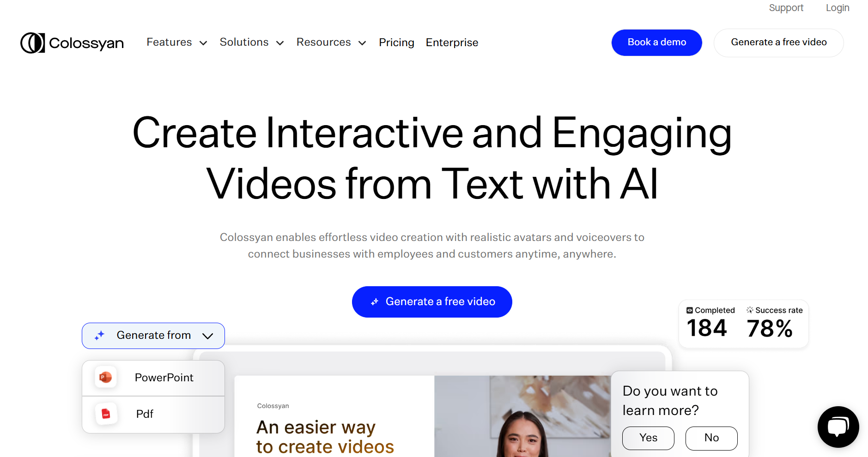Click the sparkle icon on the blue Generate button
The height and width of the screenshot is (457, 868).
coord(375,302)
